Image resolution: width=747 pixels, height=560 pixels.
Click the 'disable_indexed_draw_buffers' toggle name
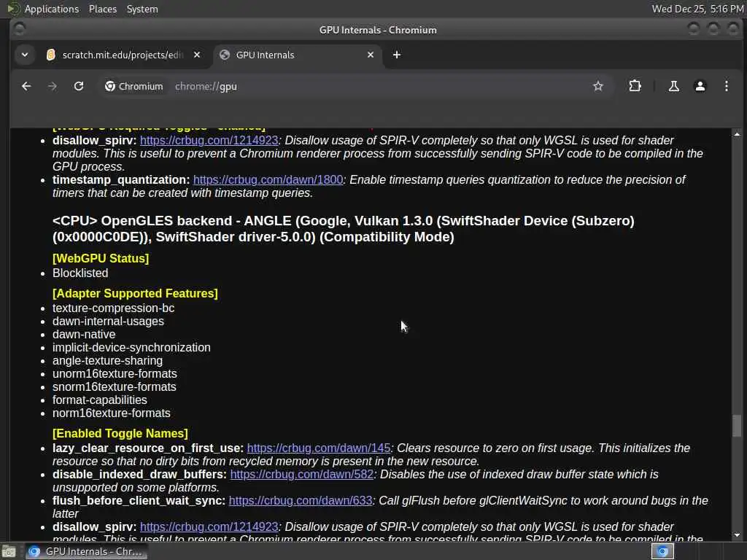pos(139,475)
